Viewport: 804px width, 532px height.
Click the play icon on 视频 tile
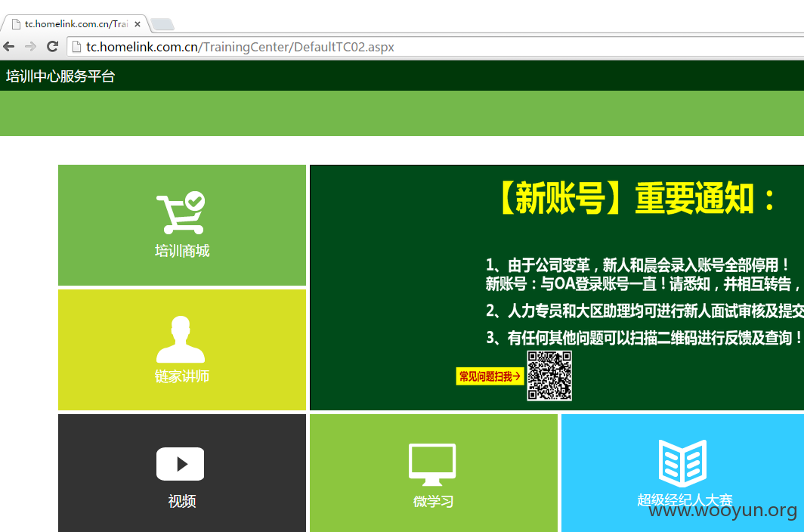[180, 464]
